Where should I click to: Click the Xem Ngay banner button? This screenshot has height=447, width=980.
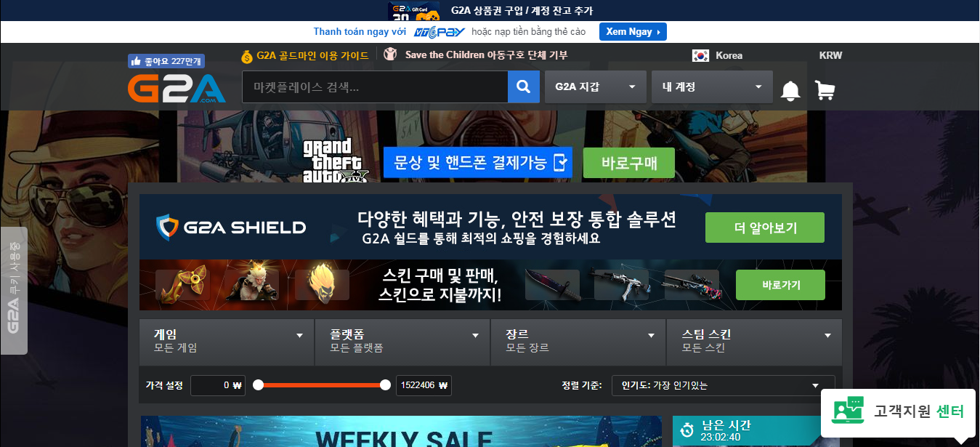click(632, 31)
